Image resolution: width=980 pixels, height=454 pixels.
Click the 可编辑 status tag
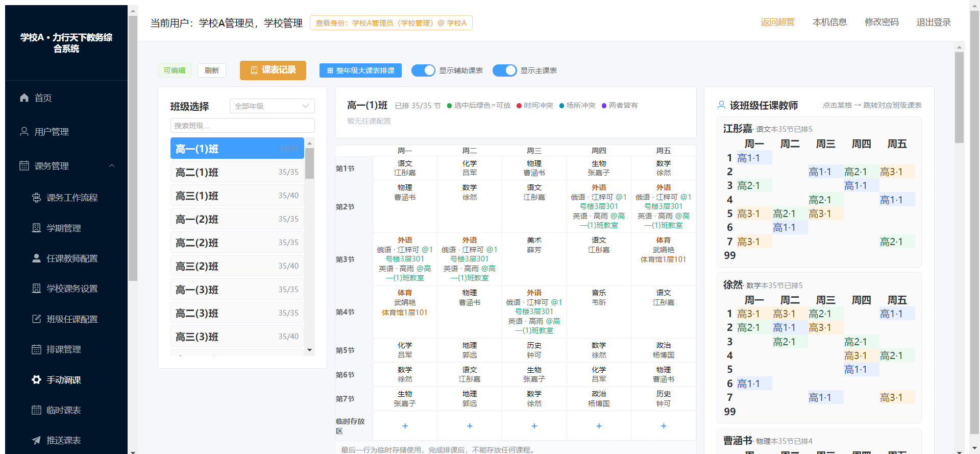click(x=175, y=70)
